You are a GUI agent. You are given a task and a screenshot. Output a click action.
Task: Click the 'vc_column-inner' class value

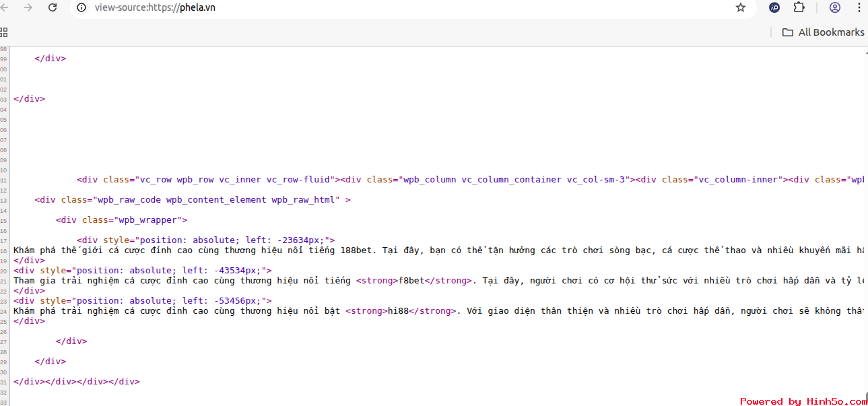point(739,180)
